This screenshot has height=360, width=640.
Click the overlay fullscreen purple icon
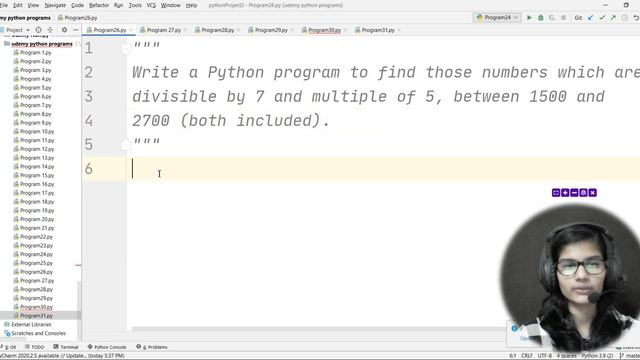click(x=556, y=193)
